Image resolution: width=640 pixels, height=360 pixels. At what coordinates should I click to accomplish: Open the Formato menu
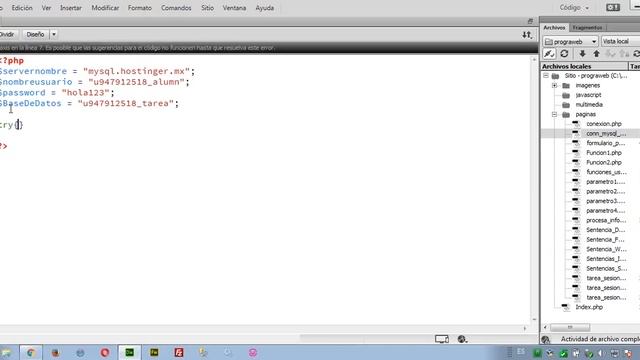point(140,8)
